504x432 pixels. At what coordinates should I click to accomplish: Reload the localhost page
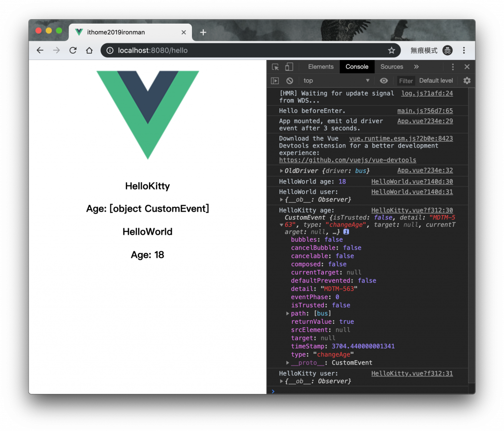click(73, 51)
